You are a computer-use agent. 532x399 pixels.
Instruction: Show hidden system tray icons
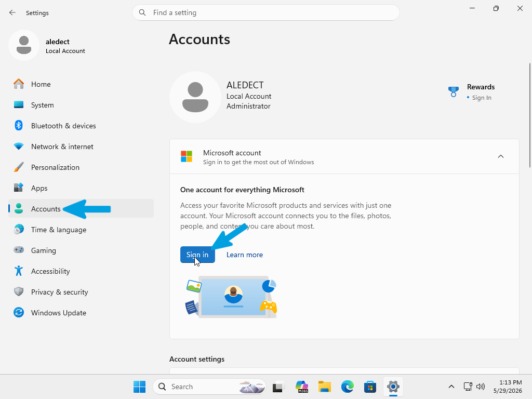click(451, 387)
